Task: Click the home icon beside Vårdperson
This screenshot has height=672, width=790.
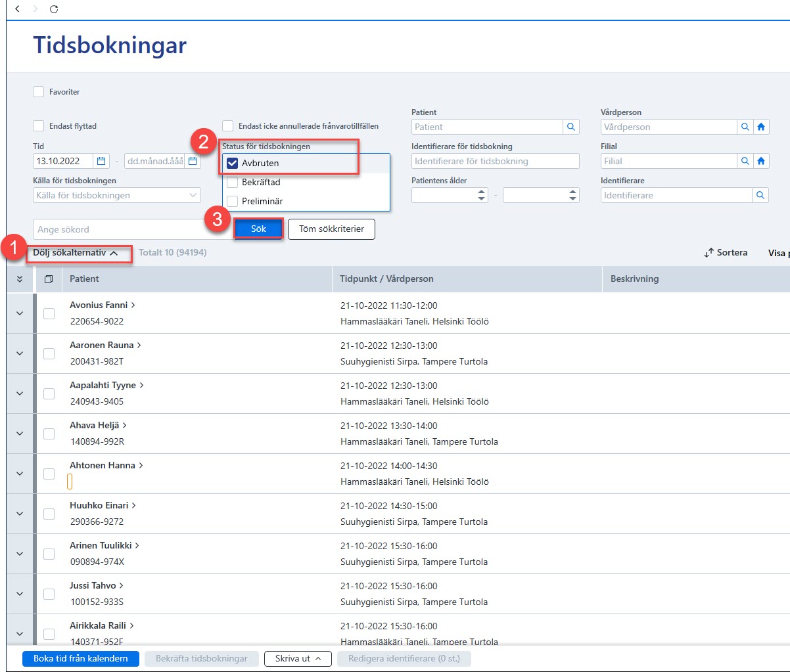Action: coord(761,127)
